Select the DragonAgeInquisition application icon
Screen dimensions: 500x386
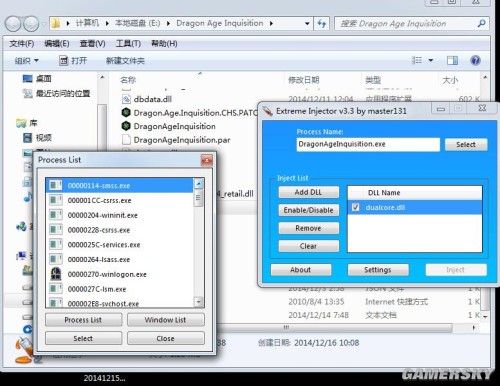(126, 126)
